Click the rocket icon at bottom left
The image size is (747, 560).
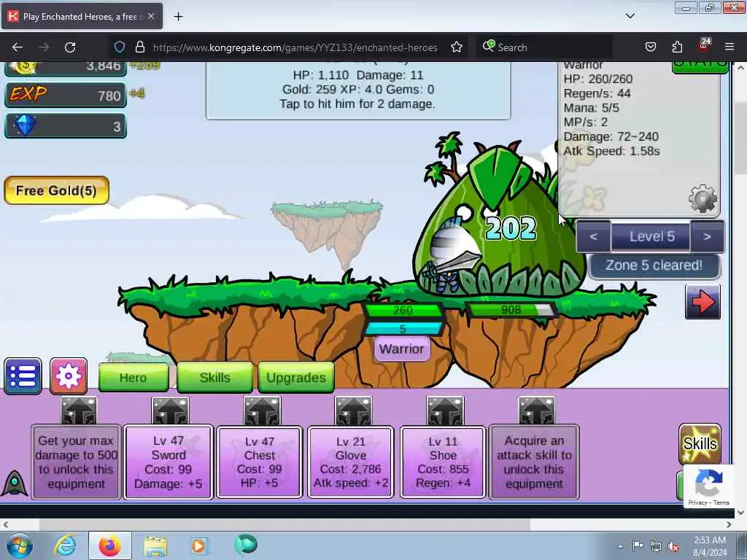click(x=15, y=483)
